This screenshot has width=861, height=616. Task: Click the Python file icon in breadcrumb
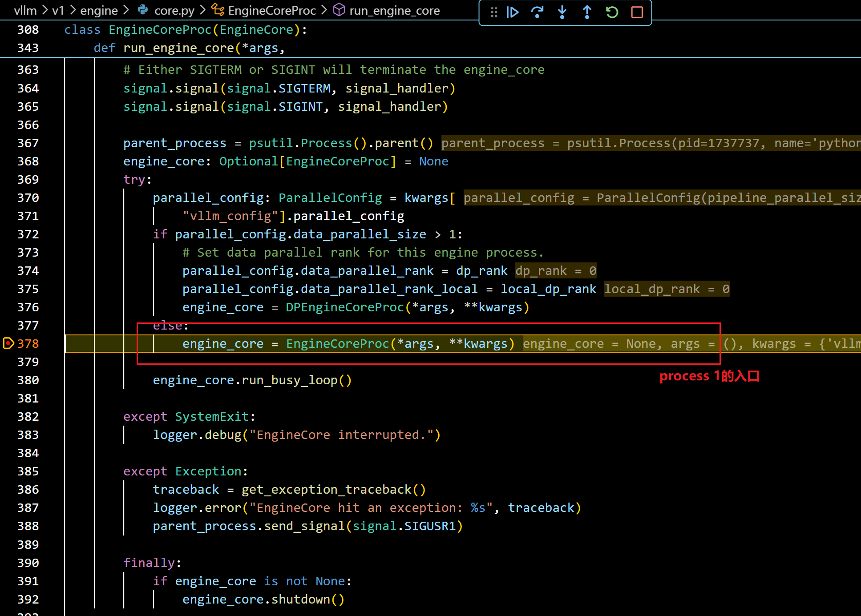(x=143, y=10)
